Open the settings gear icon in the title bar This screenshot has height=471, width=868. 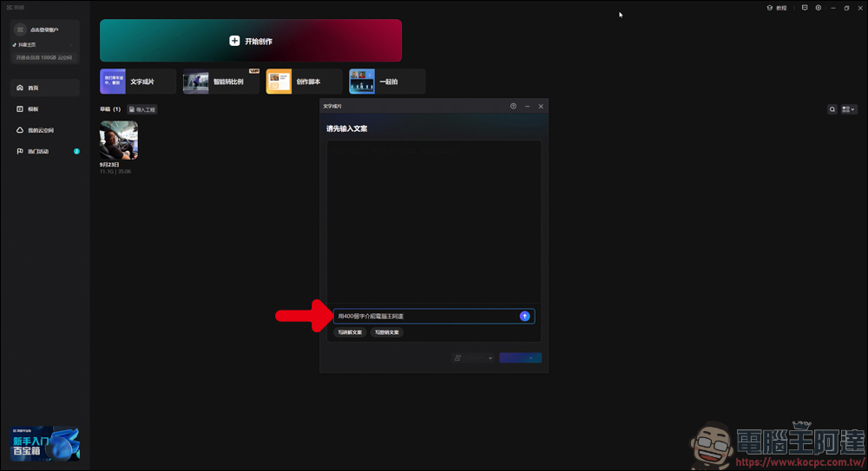click(x=819, y=8)
